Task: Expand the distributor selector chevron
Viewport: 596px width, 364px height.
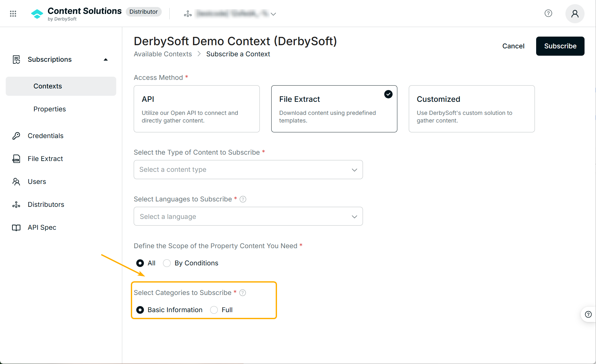Action: coord(273,14)
